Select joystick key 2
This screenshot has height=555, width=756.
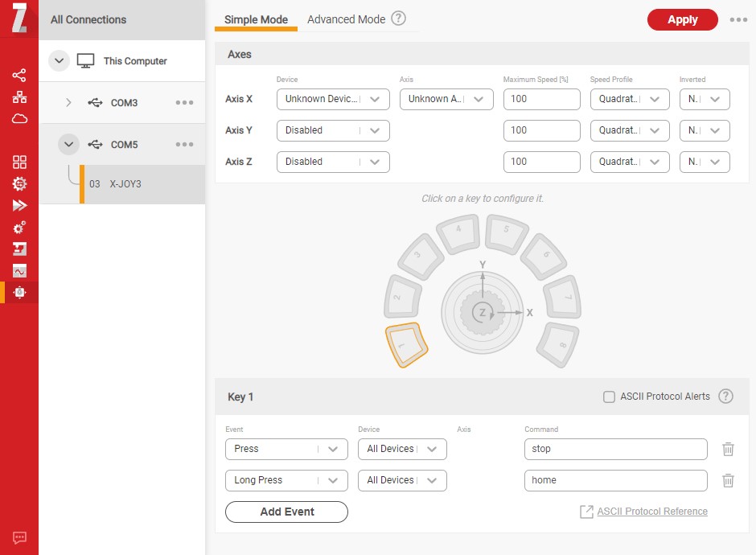click(x=403, y=297)
